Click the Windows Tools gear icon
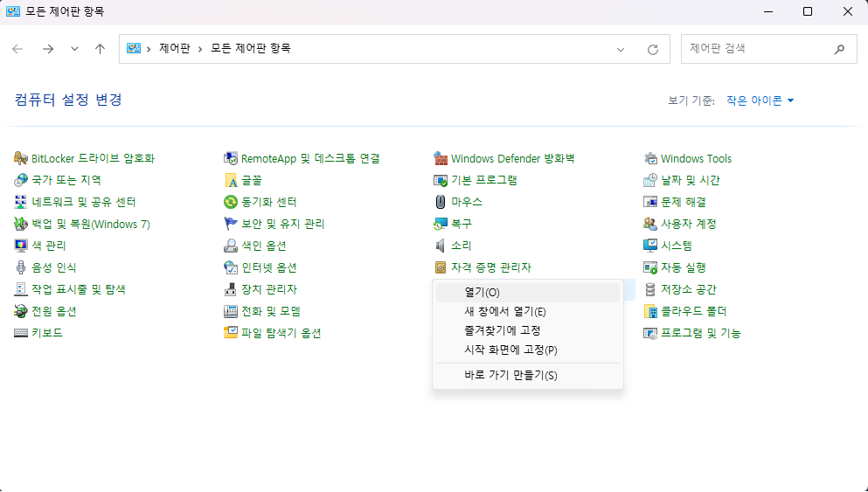868x492 pixels. (649, 158)
